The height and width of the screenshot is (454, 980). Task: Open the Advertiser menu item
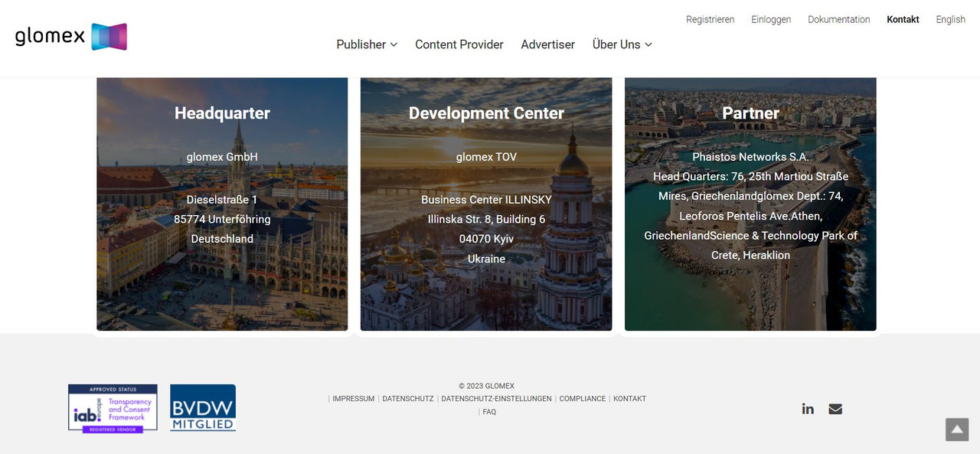(548, 44)
